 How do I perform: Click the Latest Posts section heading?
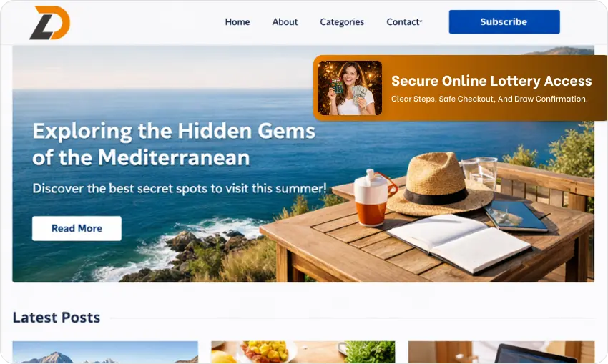tap(57, 318)
